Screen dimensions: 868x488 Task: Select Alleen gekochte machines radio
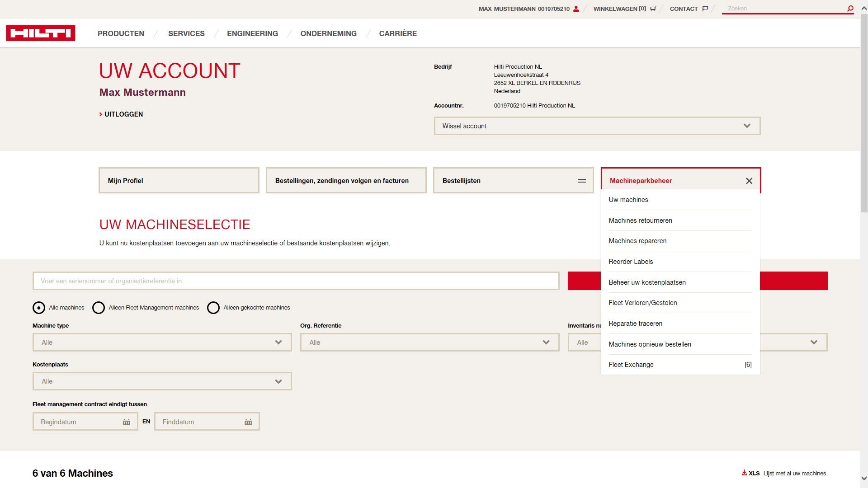213,308
